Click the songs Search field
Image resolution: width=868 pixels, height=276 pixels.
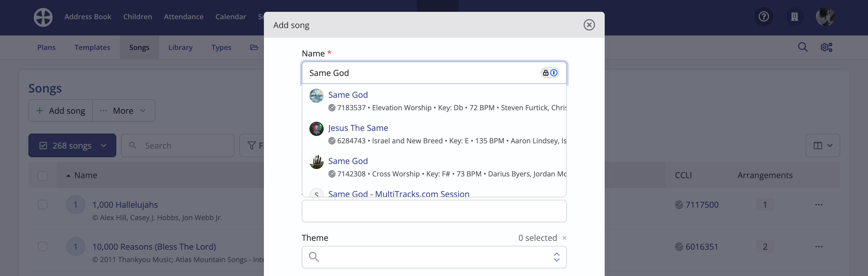coord(178,145)
